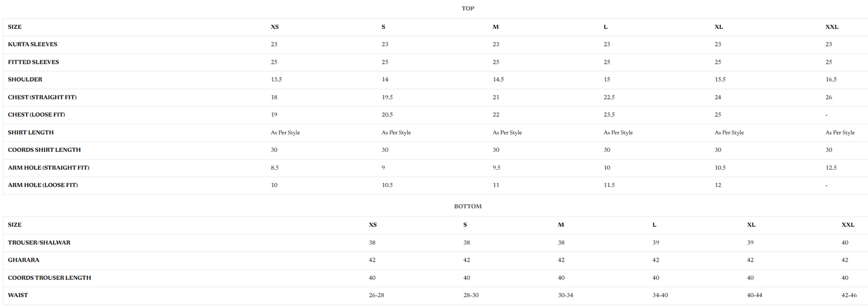Select the FITTED SLEEVES row label
This screenshot has height=308, width=868.
point(34,62)
